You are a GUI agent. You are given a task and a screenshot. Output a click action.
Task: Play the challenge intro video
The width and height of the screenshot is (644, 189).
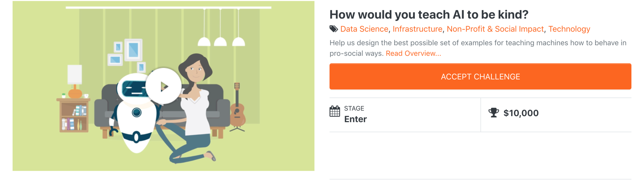(164, 86)
